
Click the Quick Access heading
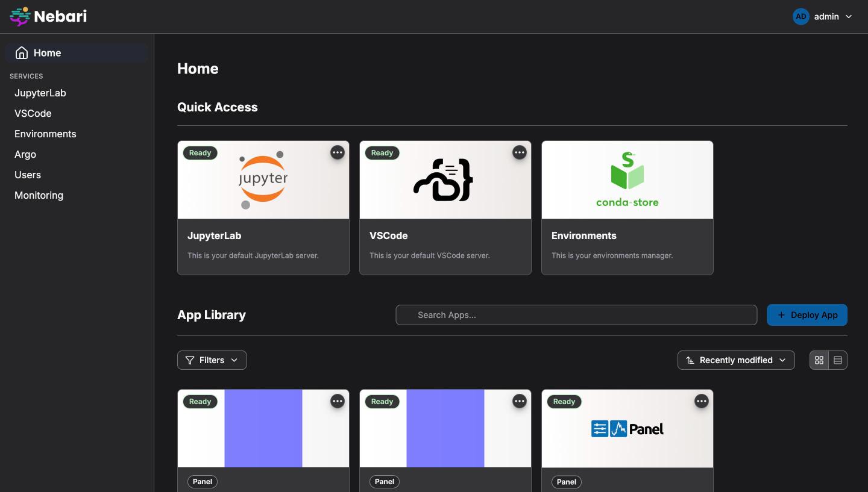[218, 107]
